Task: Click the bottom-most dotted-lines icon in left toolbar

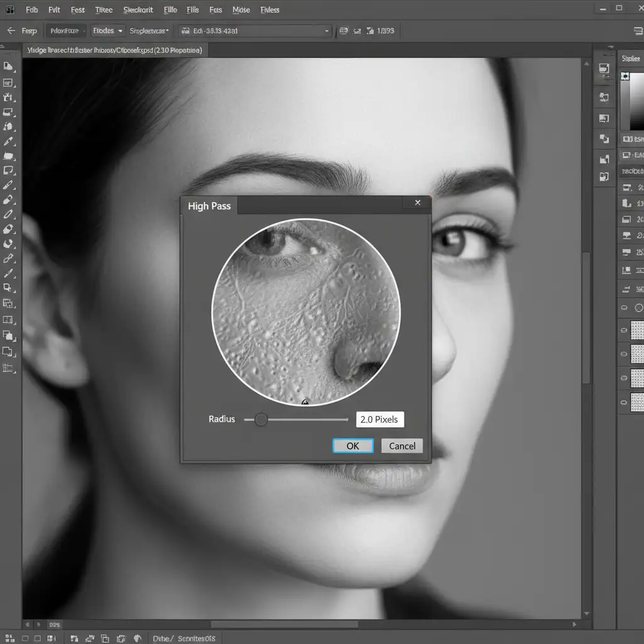Action: tap(8, 368)
